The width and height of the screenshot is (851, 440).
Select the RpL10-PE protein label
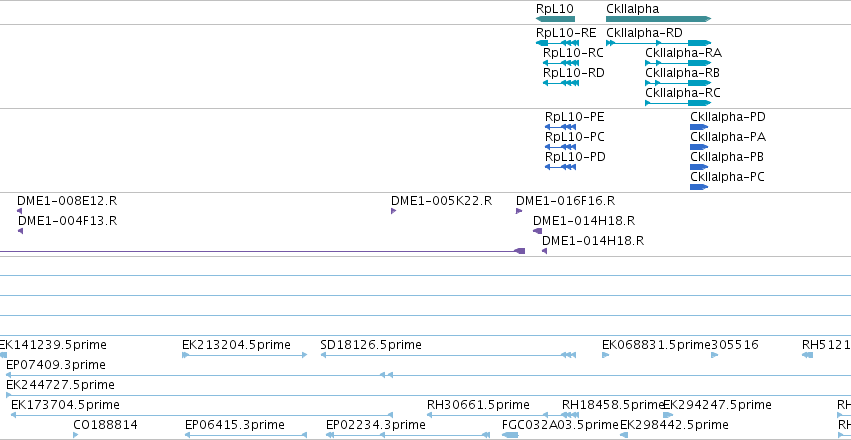click(x=575, y=117)
